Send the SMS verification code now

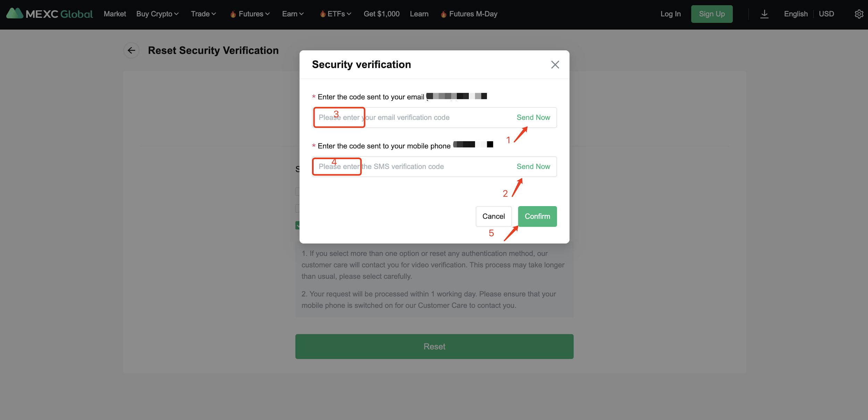(533, 167)
